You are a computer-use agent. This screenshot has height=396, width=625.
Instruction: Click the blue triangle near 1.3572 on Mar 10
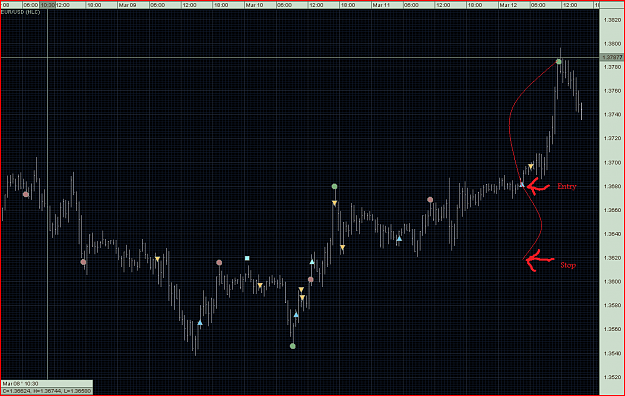click(x=296, y=315)
